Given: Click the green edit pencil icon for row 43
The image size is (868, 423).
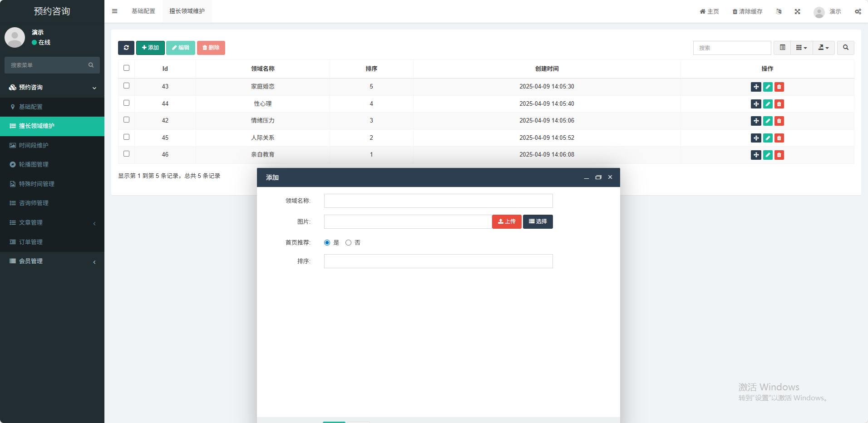Looking at the screenshot, I should point(768,87).
